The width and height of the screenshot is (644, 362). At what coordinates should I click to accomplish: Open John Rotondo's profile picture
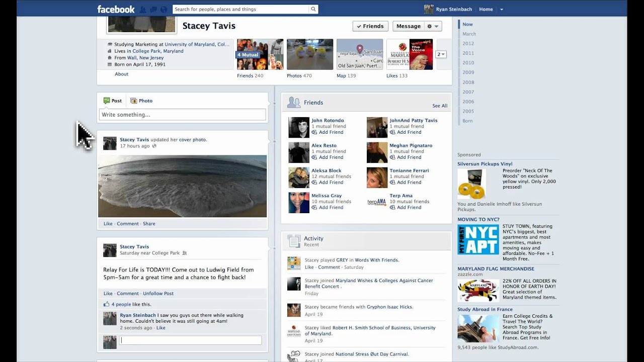coord(299,127)
